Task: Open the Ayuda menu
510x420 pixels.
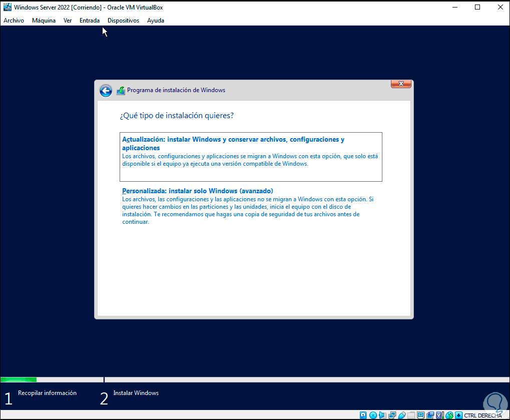Action: click(x=156, y=21)
